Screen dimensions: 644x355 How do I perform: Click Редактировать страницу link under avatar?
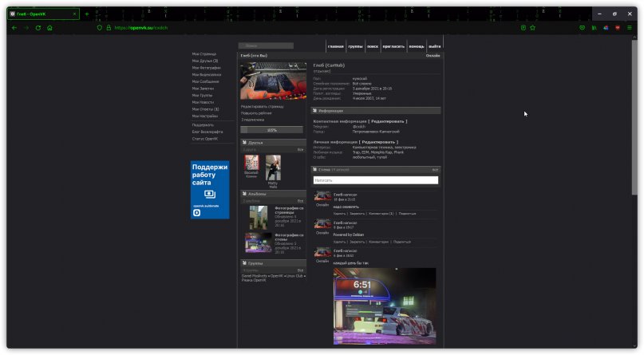click(262, 106)
